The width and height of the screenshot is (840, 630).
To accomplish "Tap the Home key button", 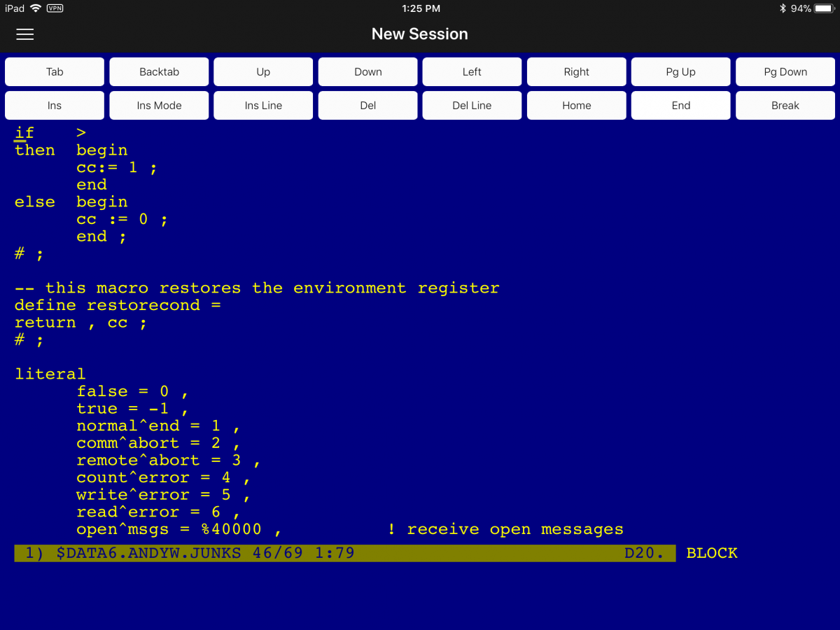I will (x=576, y=105).
